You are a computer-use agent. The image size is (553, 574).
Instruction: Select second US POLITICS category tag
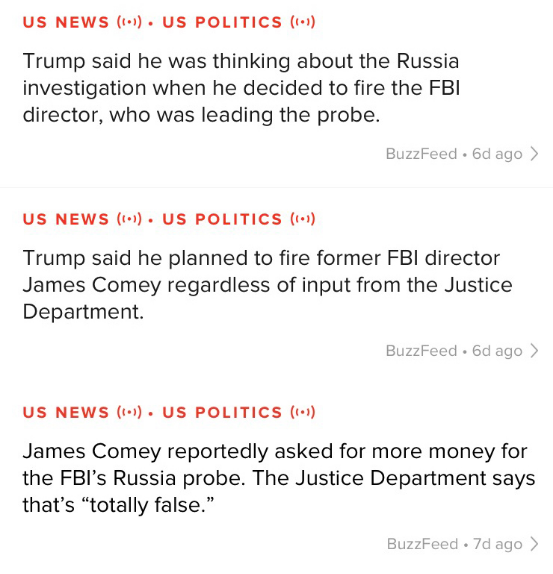pos(222,219)
